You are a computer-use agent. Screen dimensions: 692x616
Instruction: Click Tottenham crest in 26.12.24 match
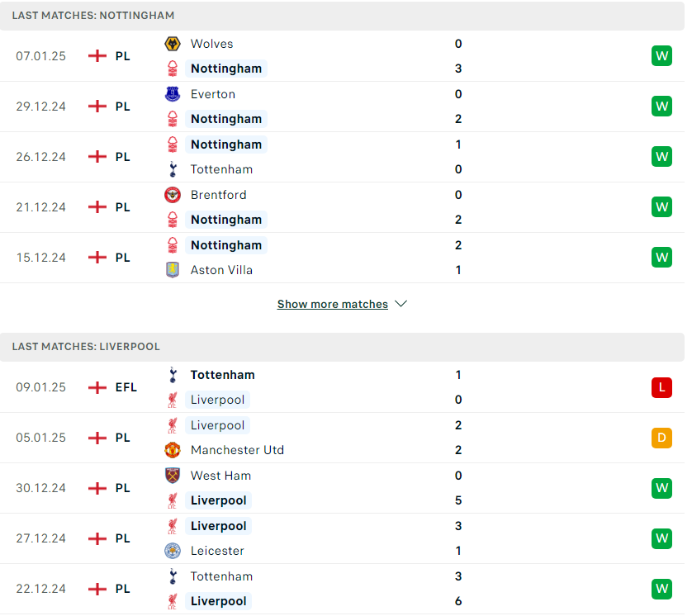173,169
